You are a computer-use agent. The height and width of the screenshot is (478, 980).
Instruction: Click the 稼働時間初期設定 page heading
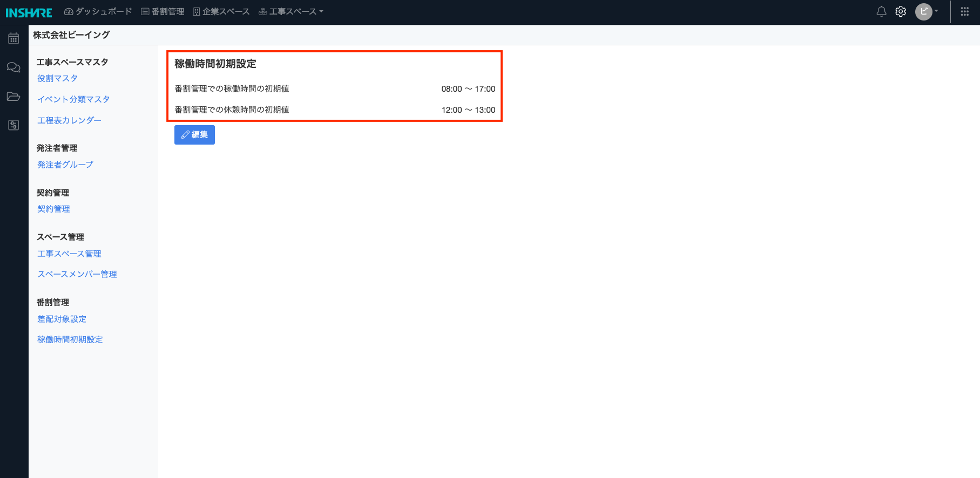[x=215, y=64]
